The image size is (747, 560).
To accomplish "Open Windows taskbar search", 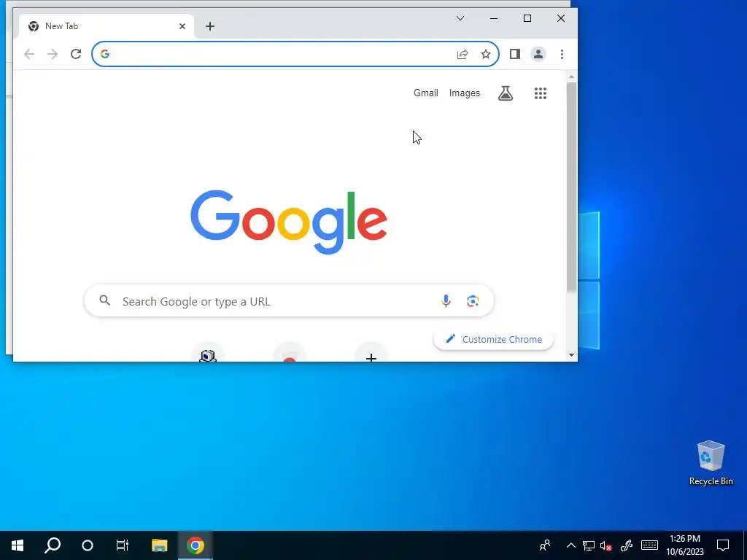I will click(x=53, y=545).
